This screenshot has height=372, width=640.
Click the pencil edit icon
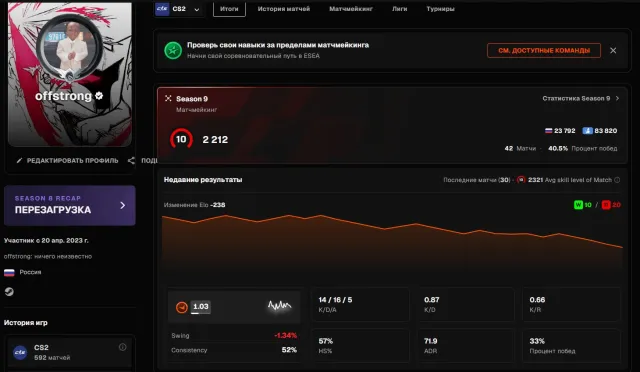[x=19, y=160]
